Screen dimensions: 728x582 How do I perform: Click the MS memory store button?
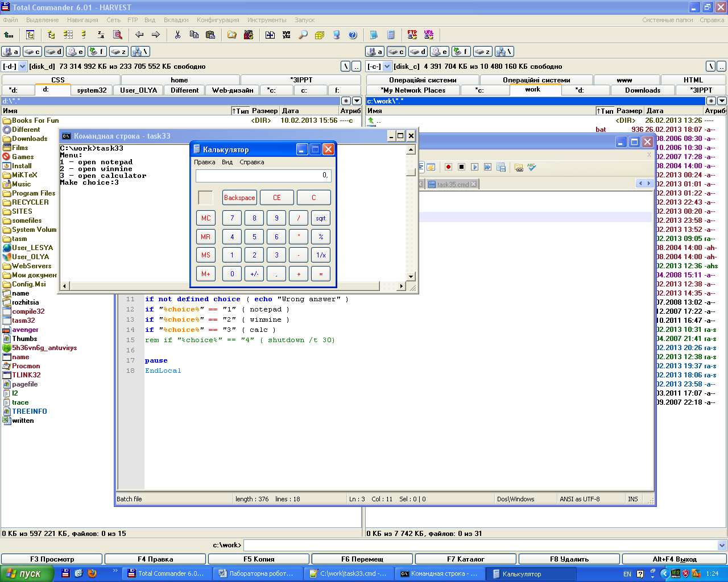[206, 255]
